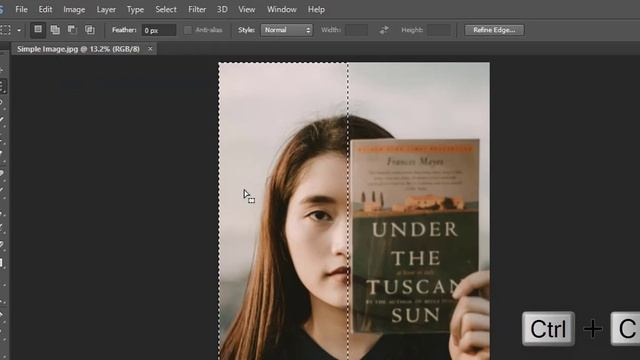The height and width of the screenshot is (360, 640).
Task: Swap width and height arrows icon
Action: (x=384, y=30)
